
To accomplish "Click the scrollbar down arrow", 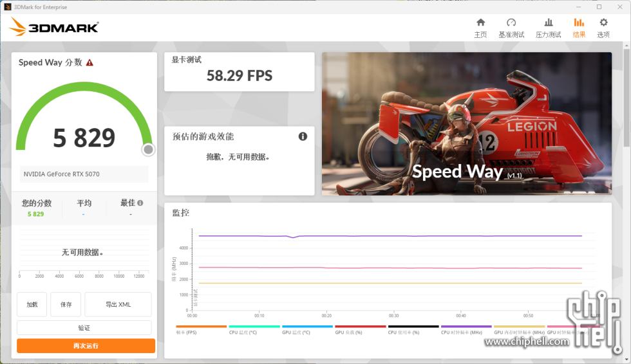I will (x=626, y=360).
